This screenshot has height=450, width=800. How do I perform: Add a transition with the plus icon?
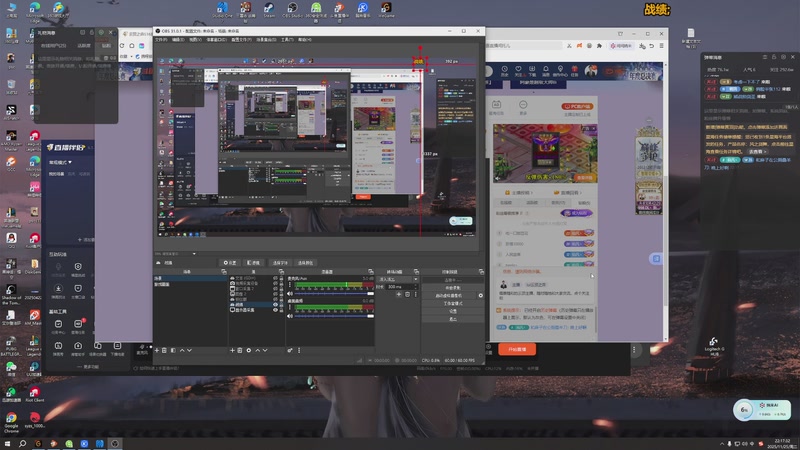click(x=398, y=294)
